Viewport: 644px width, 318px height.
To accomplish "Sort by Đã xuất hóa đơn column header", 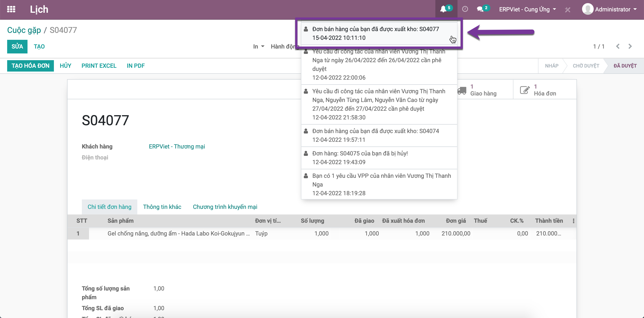I will [403, 221].
